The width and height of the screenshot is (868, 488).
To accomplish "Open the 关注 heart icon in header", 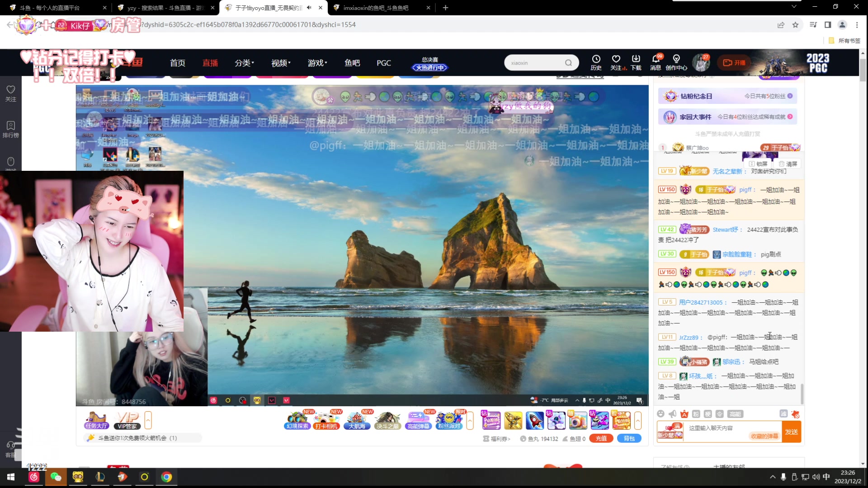I will click(616, 62).
